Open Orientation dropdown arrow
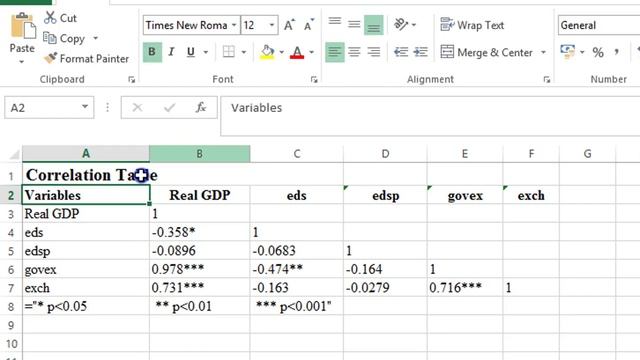 [x=414, y=25]
